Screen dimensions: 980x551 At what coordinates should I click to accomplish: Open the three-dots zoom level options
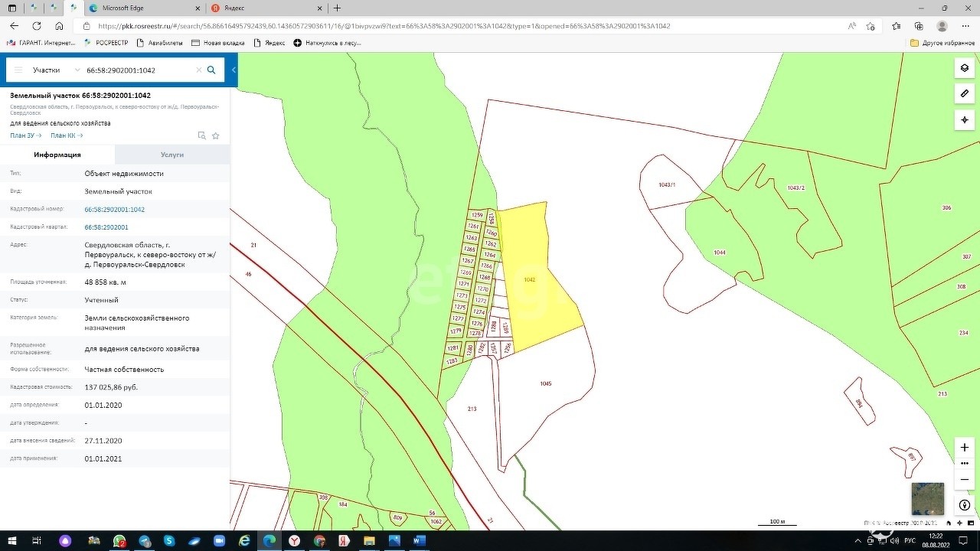tap(964, 463)
